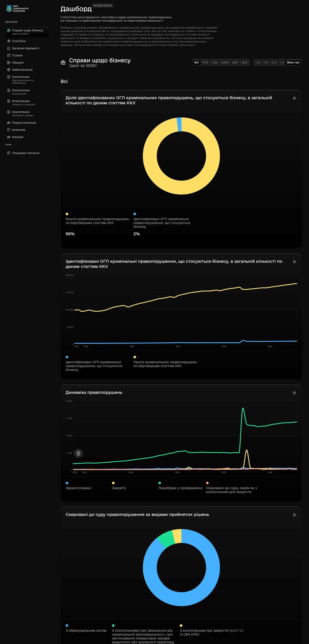Click the Перебуває у провадженні green legend dot
Image resolution: width=309 pixels, height=644 pixels.
tap(160, 483)
